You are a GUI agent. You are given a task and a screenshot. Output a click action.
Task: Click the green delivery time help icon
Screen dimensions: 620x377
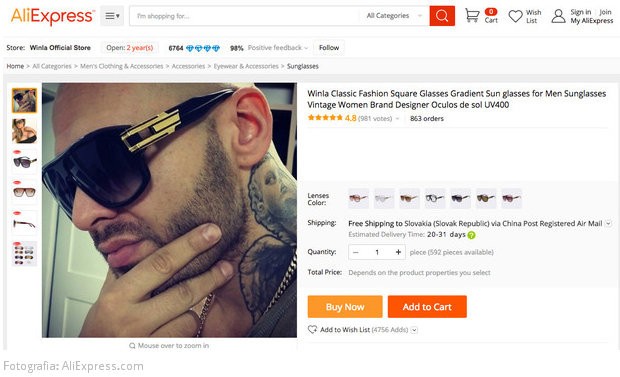tap(471, 235)
